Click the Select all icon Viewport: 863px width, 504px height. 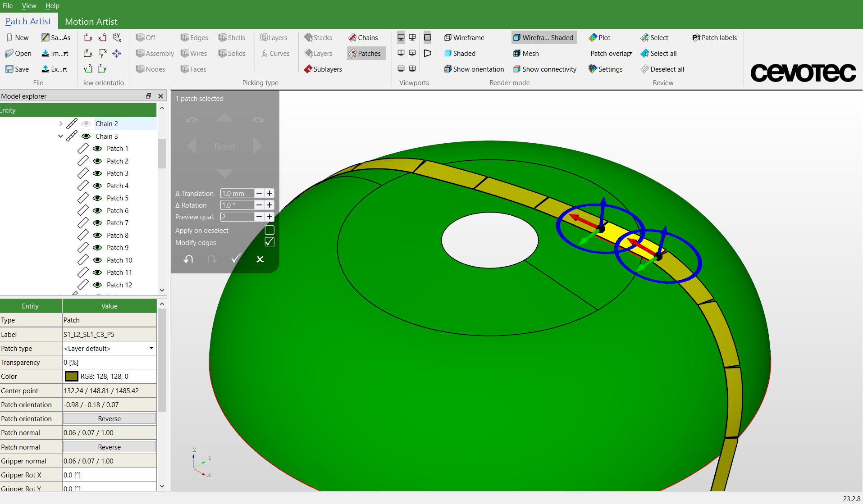click(x=645, y=54)
